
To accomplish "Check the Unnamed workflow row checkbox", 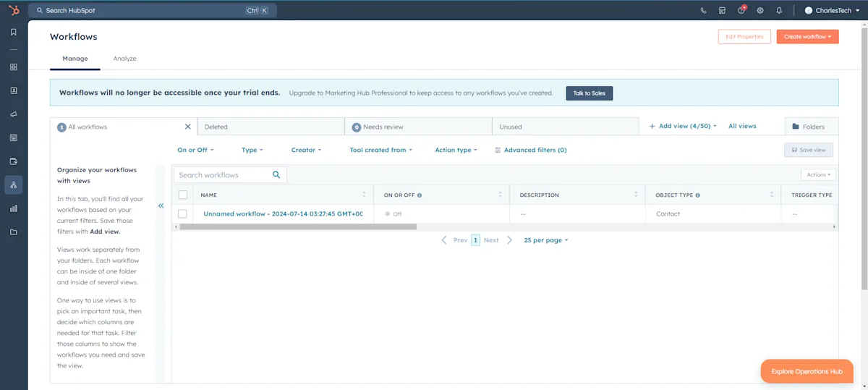I will [183, 214].
